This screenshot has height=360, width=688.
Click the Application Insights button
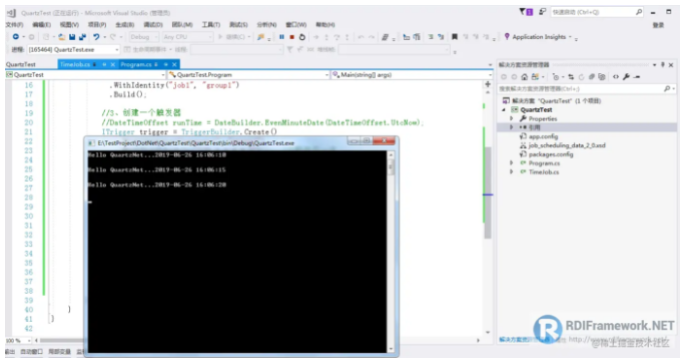click(x=538, y=37)
